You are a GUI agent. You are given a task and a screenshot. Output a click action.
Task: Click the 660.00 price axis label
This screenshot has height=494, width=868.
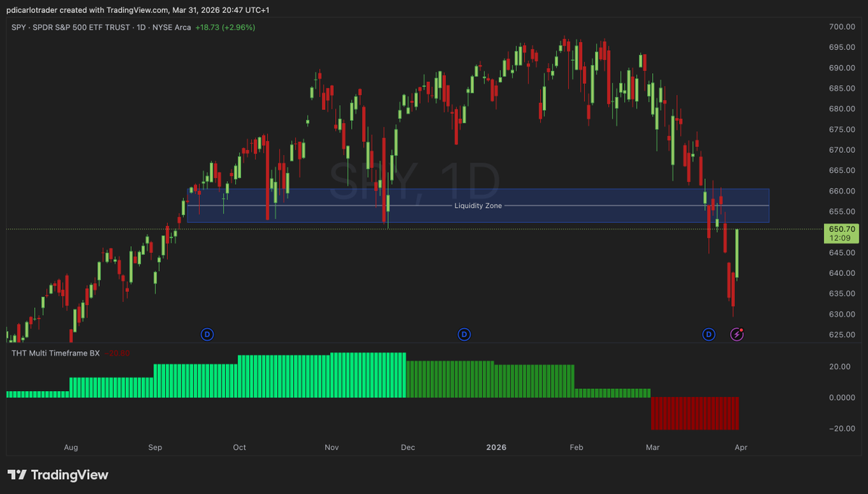click(x=841, y=191)
